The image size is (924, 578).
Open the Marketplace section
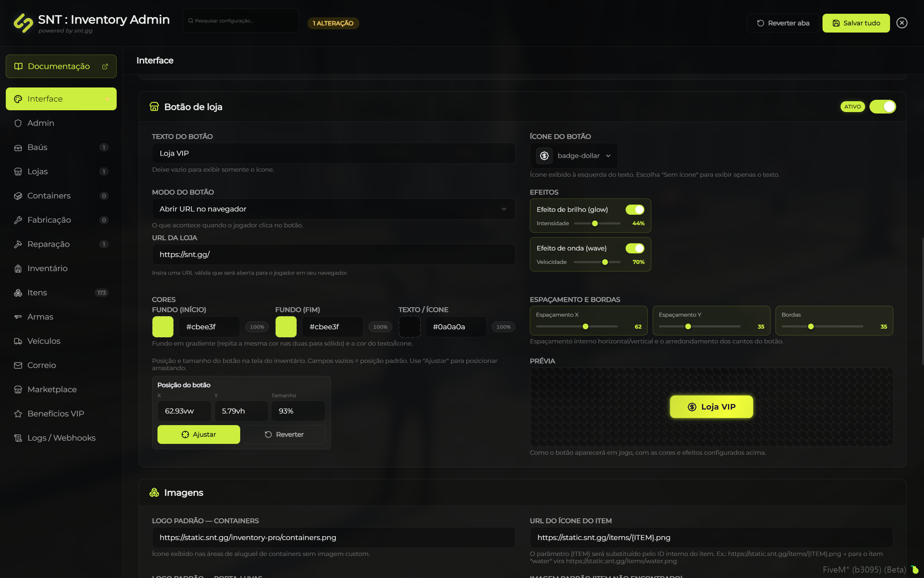pyautogui.click(x=61, y=390)
